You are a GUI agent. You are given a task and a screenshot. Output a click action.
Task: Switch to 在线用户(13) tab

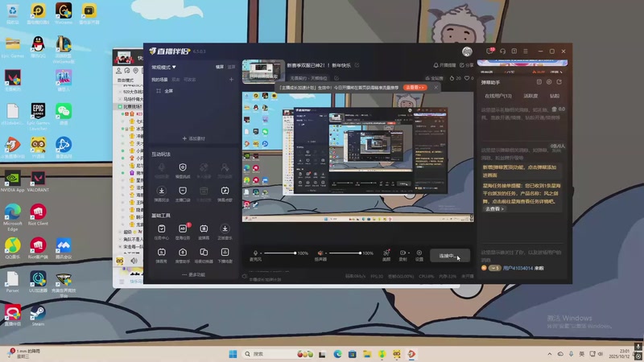click(498, 96)
